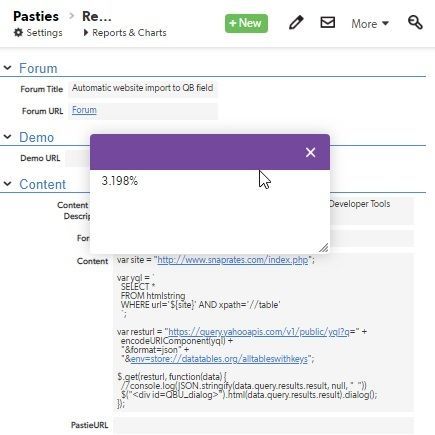Open the email envelope icon
This screenshot has height=435, width=435.
(328, 23)
